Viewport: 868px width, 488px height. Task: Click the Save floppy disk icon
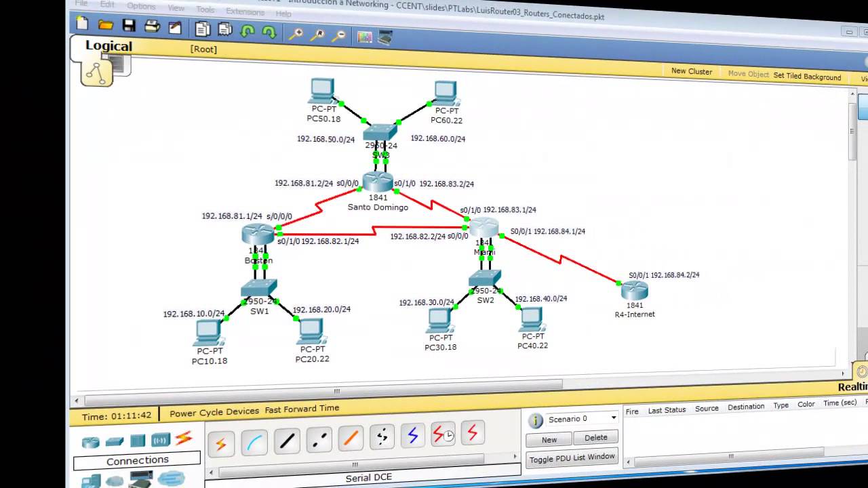(129, 26)
